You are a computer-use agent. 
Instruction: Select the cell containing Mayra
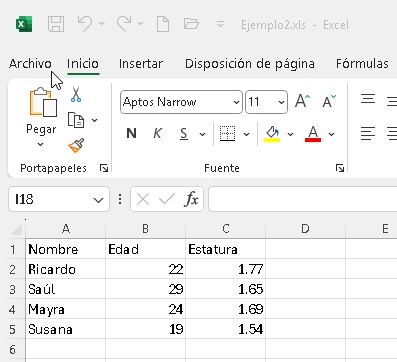click(66, 309)
